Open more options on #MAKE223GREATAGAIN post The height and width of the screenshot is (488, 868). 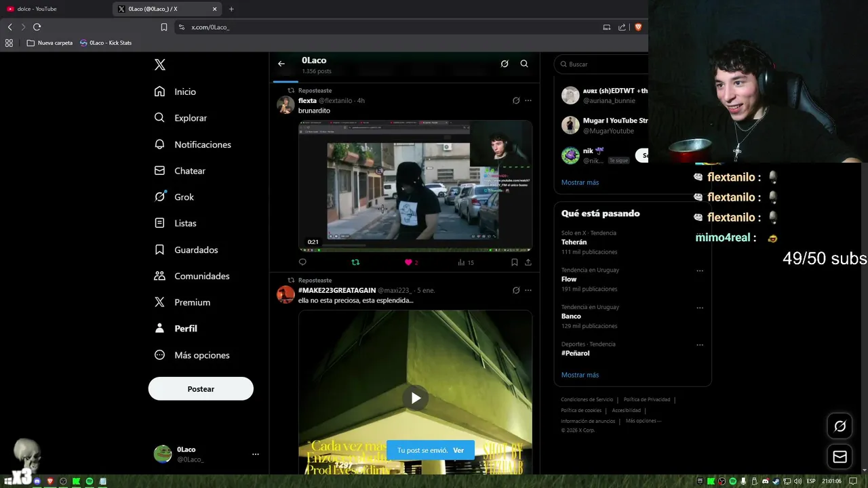528,290
